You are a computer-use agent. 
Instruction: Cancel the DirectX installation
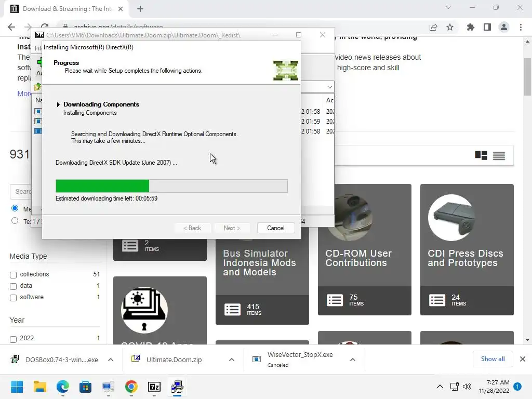coord(275,228)
